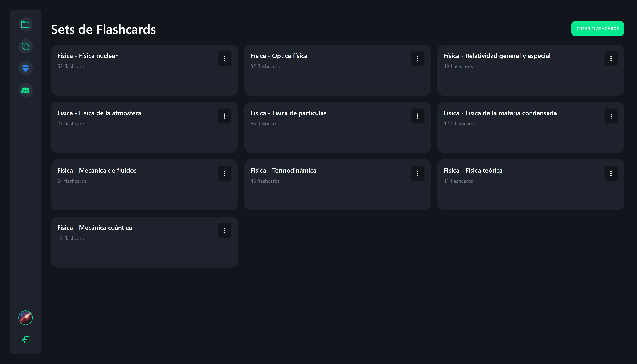The height and width of the screenshot is (364, 637).
Task: Click the logout icon at sidebar bottom
Action: 25,340
